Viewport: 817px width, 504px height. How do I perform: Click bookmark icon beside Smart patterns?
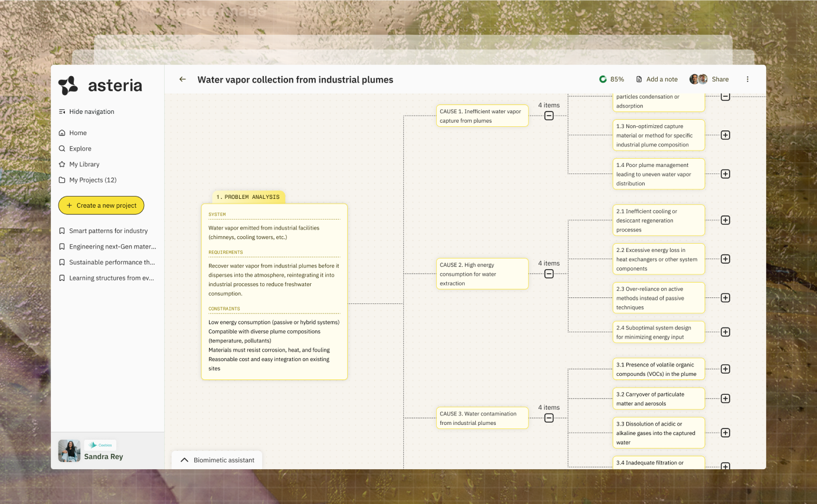point(62,231)
